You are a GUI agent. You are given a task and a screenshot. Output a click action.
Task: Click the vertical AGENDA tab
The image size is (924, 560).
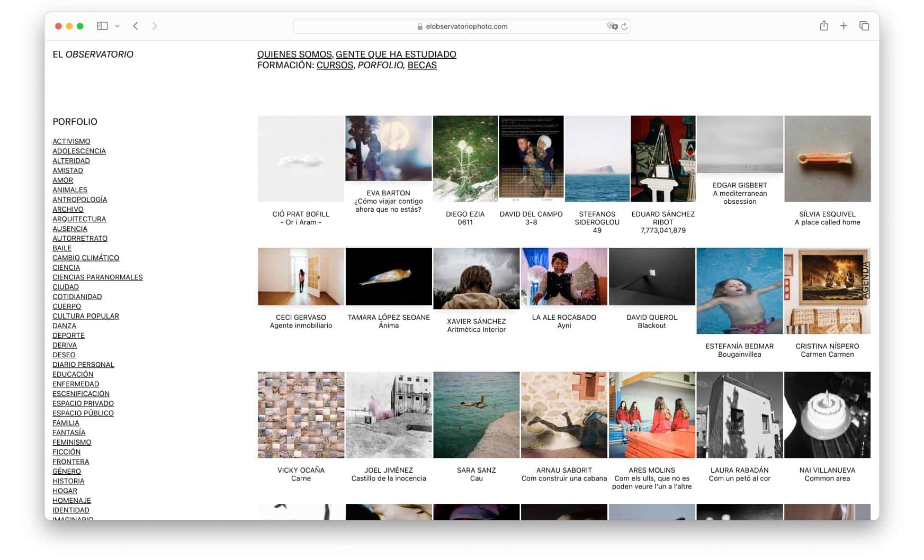point(866,280)
